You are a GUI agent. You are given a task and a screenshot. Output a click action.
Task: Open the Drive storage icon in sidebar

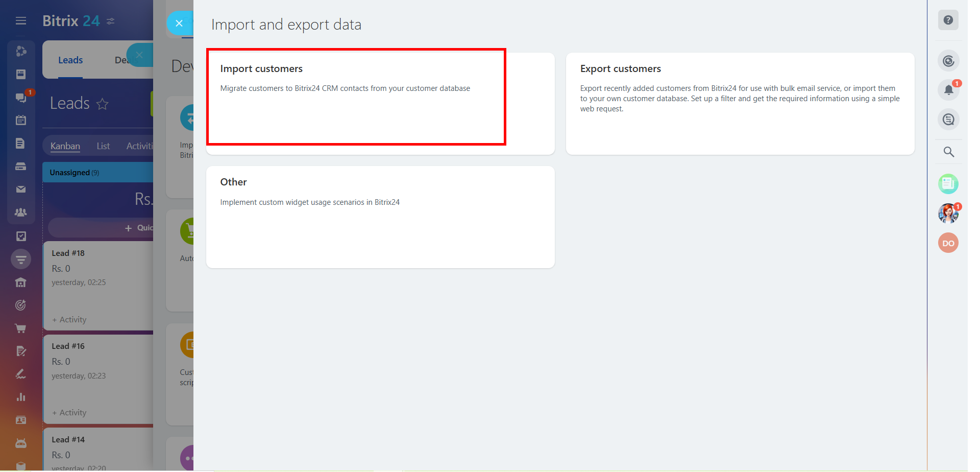(x=21, y=166)
